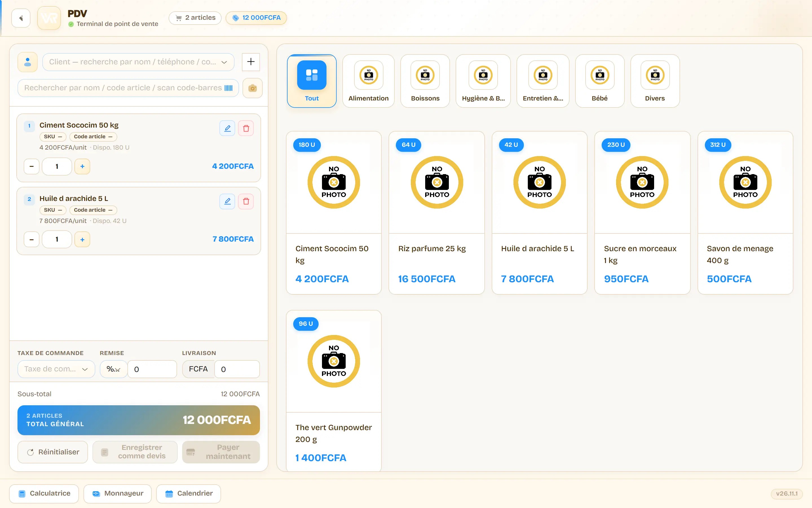The width and height of the screenshot is (812, 508).
Task: Increase Huile d arachide quantity
Action: click(82, 240)
